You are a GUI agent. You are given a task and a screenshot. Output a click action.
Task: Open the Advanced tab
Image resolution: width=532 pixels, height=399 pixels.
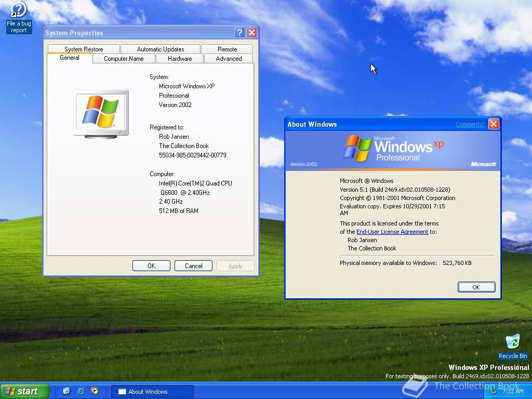tap(229, 59)
